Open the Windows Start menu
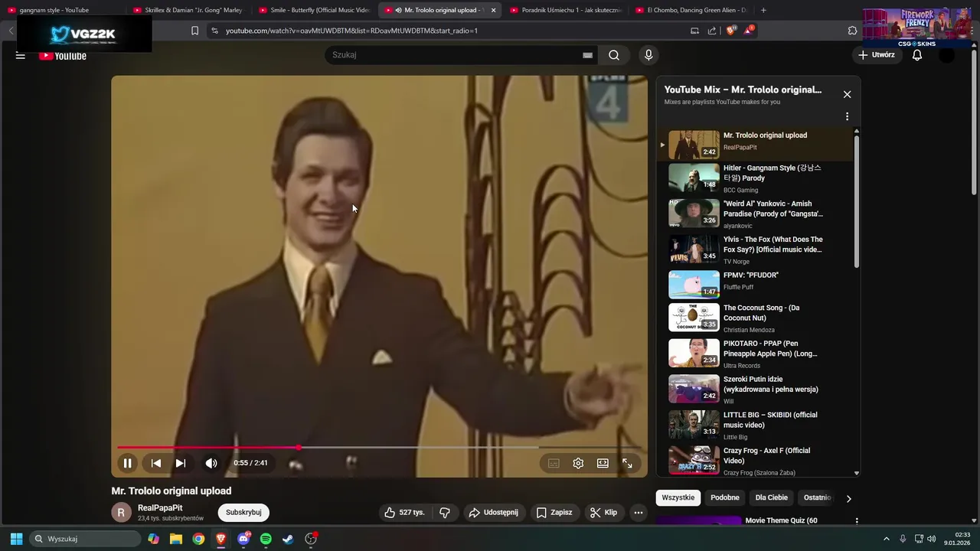Viewport: 980px width, 551px height. [x=16, y=539]
